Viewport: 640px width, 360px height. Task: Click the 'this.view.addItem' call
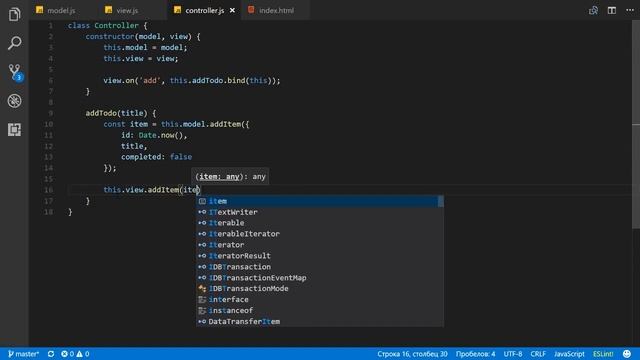coord(141,190)
